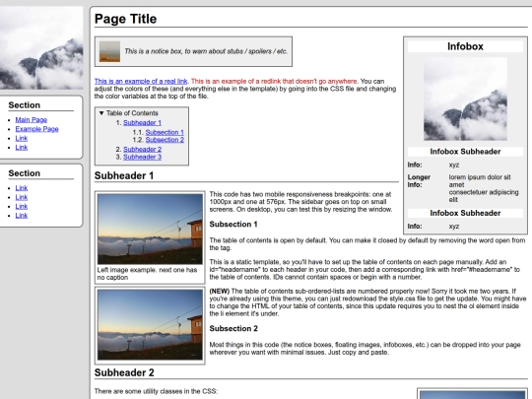The image size is (532, 399).
Task: Click the 'Subheader 1' section heading
Action: point(124,175)
